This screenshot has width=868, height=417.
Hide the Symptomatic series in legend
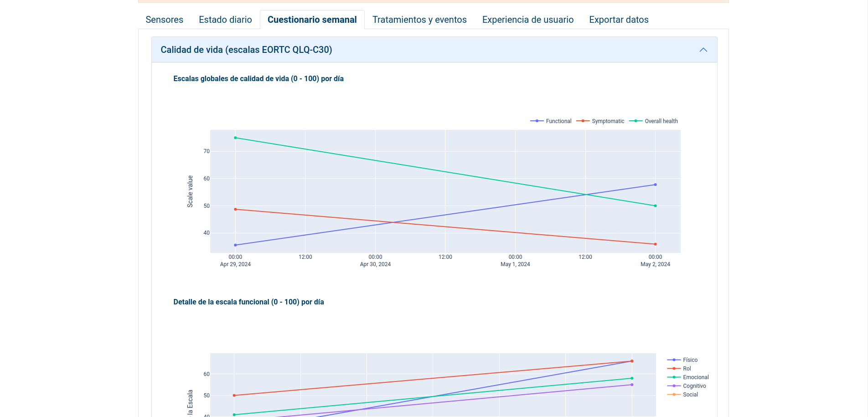(x=600, y=121)
